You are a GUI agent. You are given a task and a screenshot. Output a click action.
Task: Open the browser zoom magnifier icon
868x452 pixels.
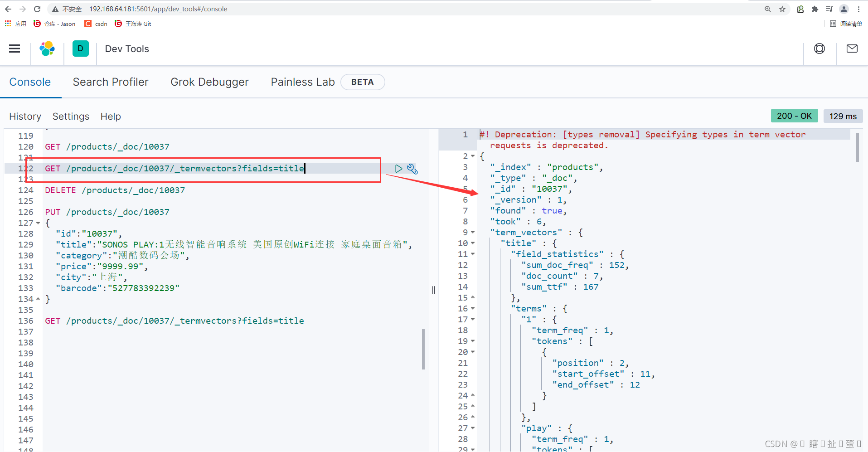(x=768, y=9)
